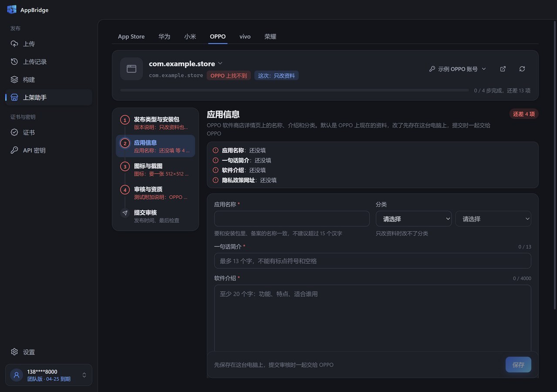Screen dimensions: 557x392
Task: Click step 4 circle icon
Action: coord(125,190)
